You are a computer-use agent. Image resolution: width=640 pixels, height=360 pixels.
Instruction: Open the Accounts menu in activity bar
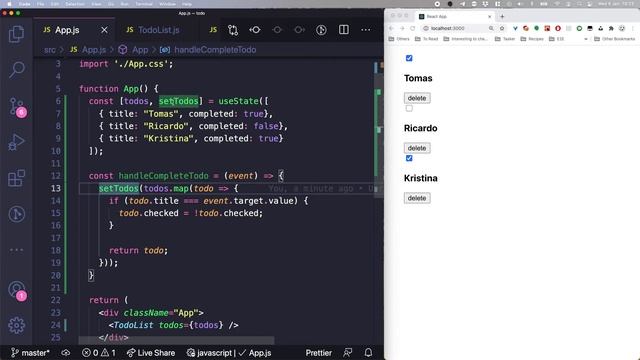pos(17,291)
